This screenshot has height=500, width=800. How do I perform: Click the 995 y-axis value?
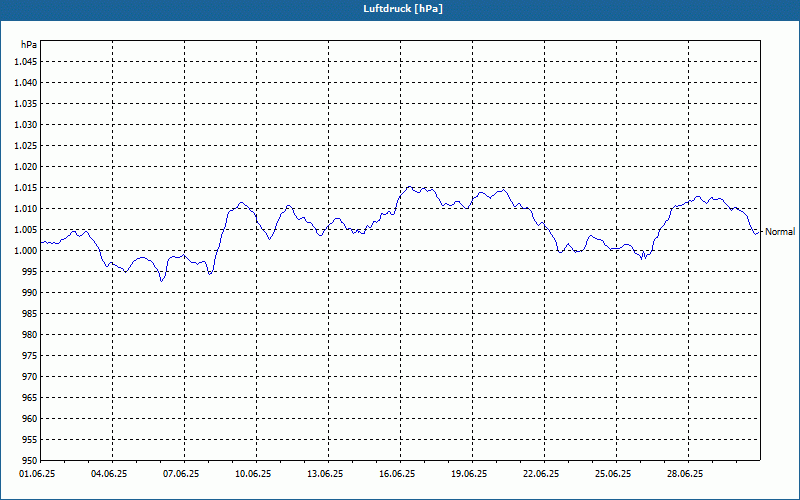coord(30,271)
